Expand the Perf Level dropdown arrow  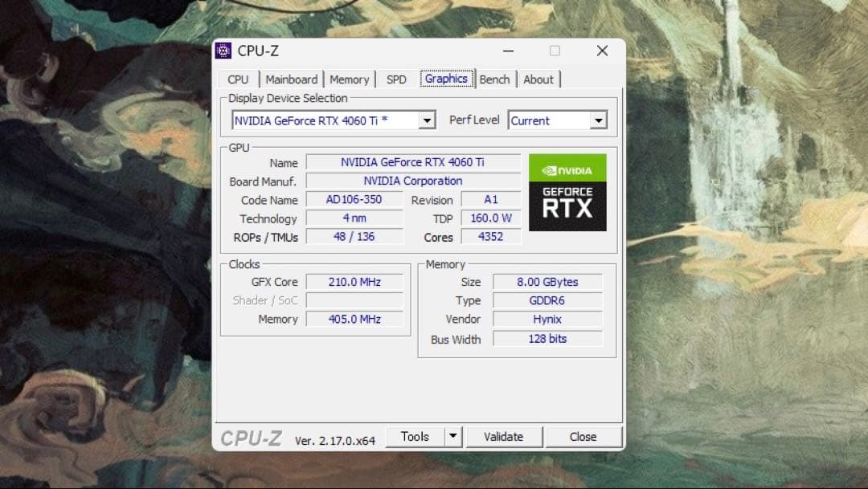[x=599, y=120]
